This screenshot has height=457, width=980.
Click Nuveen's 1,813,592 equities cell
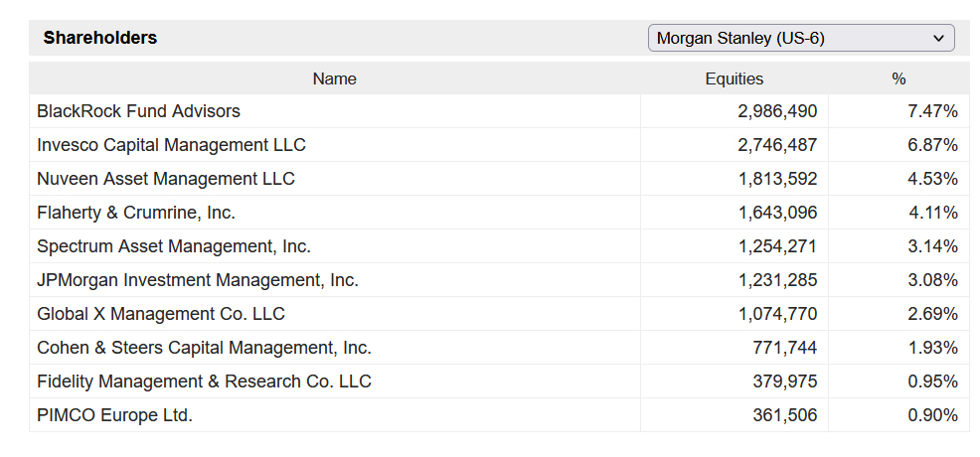(x=777, y=179)
